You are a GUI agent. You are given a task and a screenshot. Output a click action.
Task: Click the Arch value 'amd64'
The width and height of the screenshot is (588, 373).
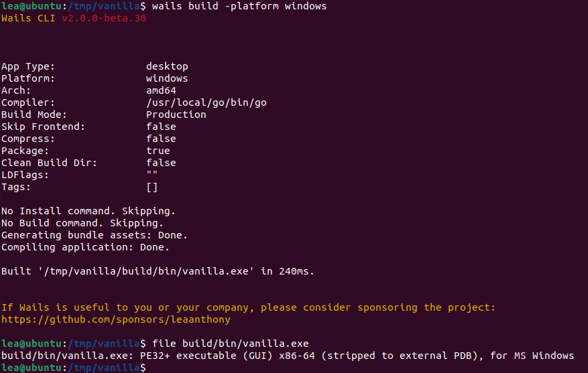161,90
